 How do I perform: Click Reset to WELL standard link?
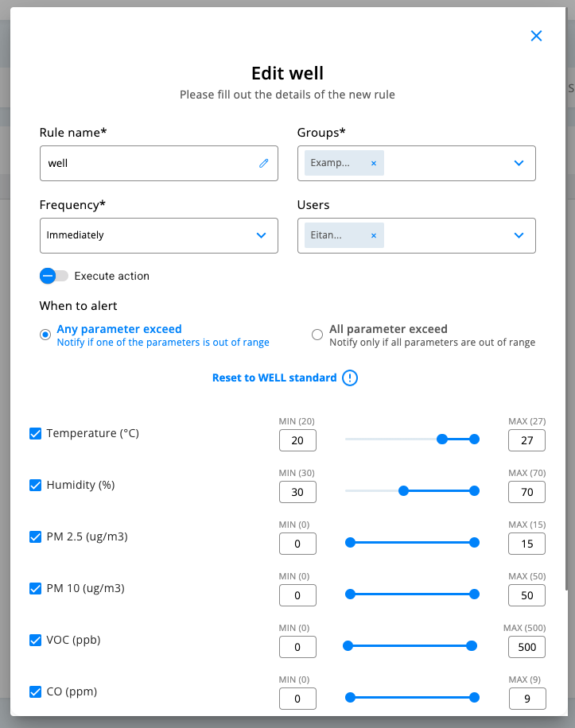(x=274, y=378)
